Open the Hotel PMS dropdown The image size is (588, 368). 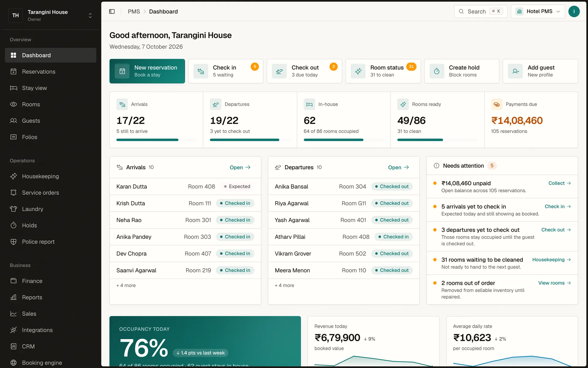[x=538, y=11]
